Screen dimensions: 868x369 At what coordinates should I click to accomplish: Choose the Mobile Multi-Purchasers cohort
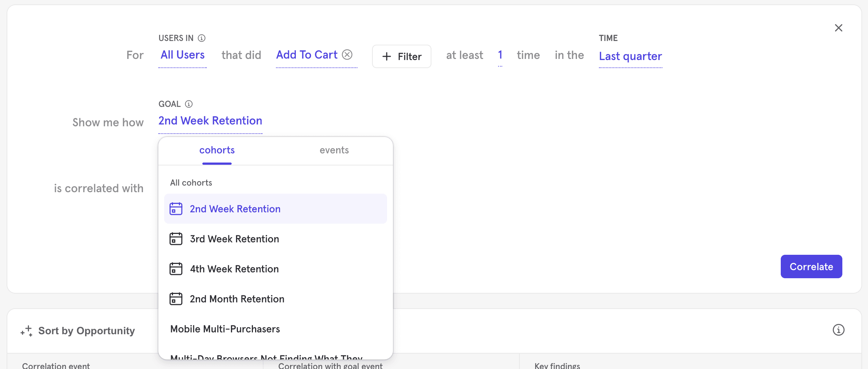click(x=225, y=328)
